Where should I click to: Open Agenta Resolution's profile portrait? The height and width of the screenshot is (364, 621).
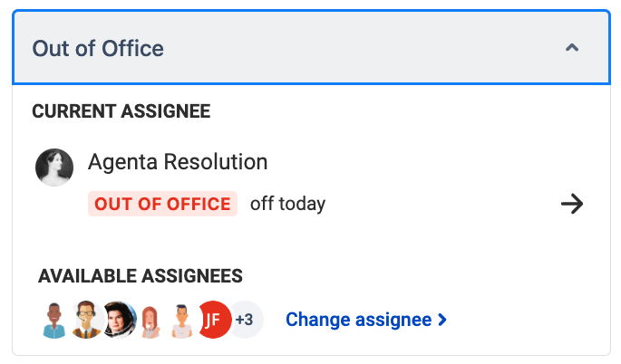tap(54, 168)
